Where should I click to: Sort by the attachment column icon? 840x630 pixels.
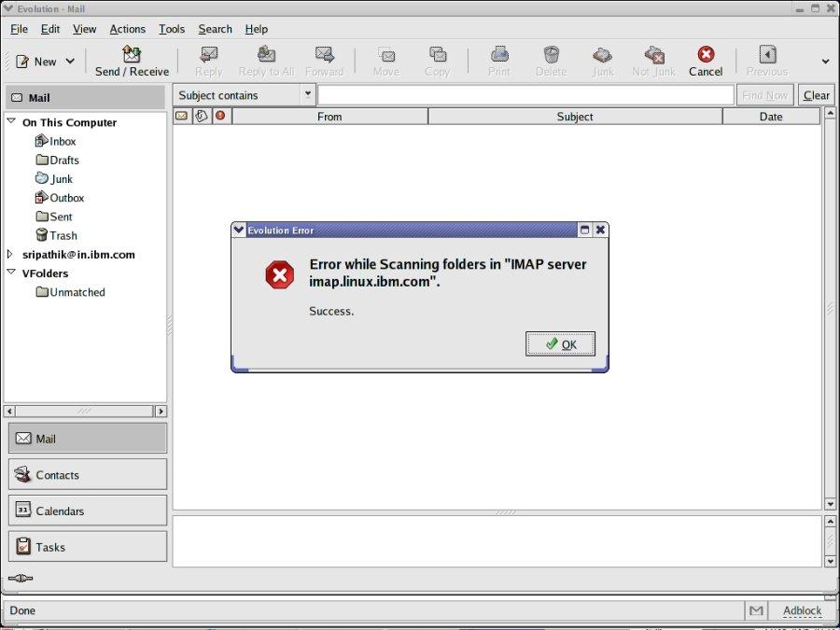point(202,116)
